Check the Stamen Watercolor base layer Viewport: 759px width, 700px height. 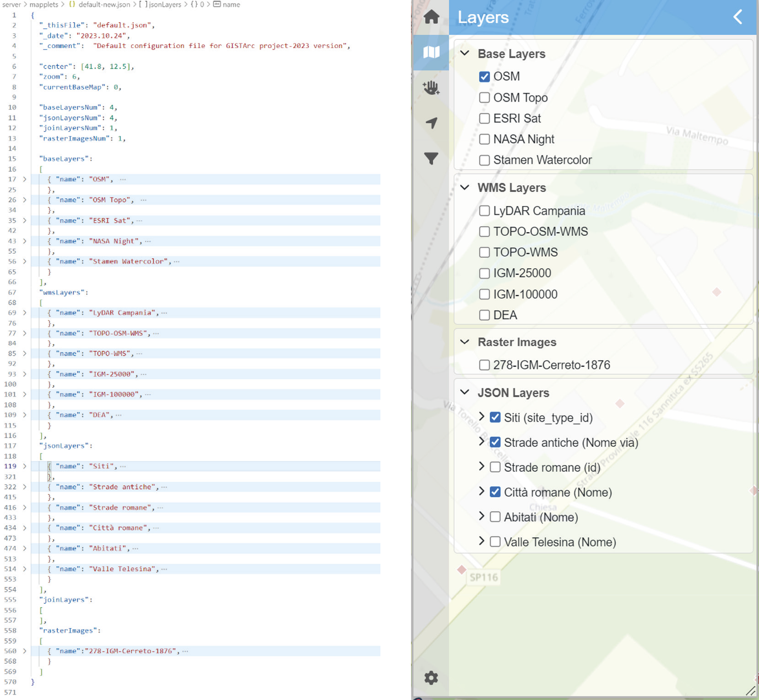click(484, 160)
